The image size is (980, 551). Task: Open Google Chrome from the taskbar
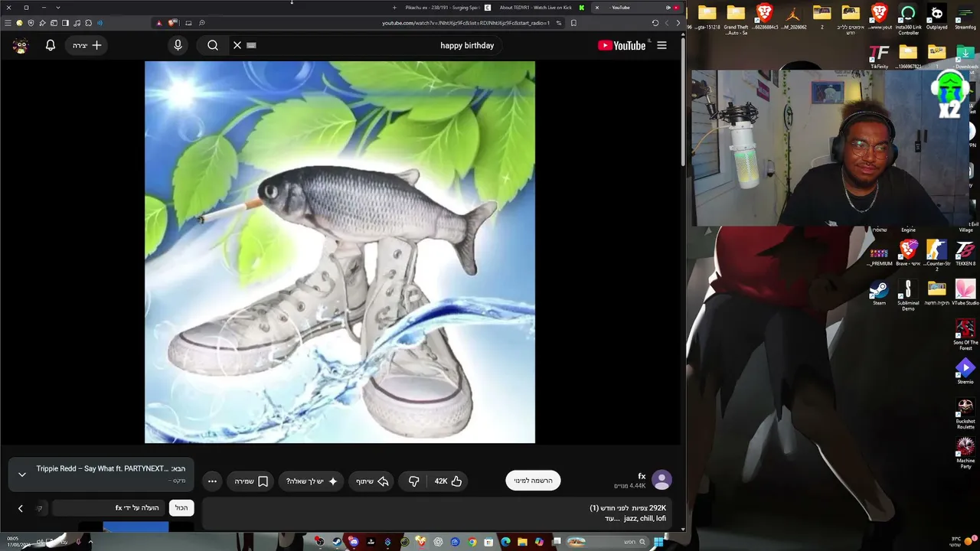tap(472, 542)
